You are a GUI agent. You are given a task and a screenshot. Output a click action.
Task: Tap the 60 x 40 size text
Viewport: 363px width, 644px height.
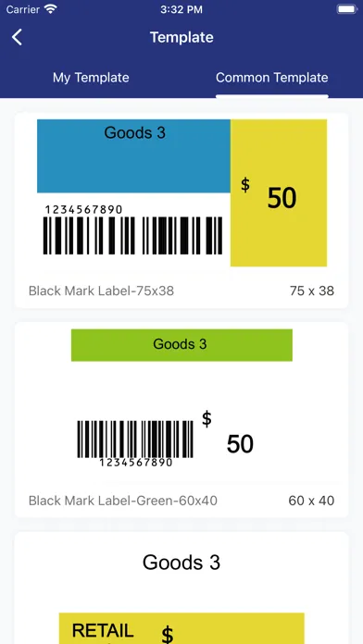(x=311, y=501)
